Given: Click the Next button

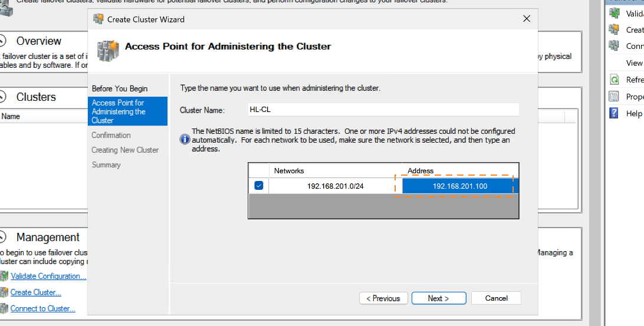Looking at the screenshot, I should 439,298.
